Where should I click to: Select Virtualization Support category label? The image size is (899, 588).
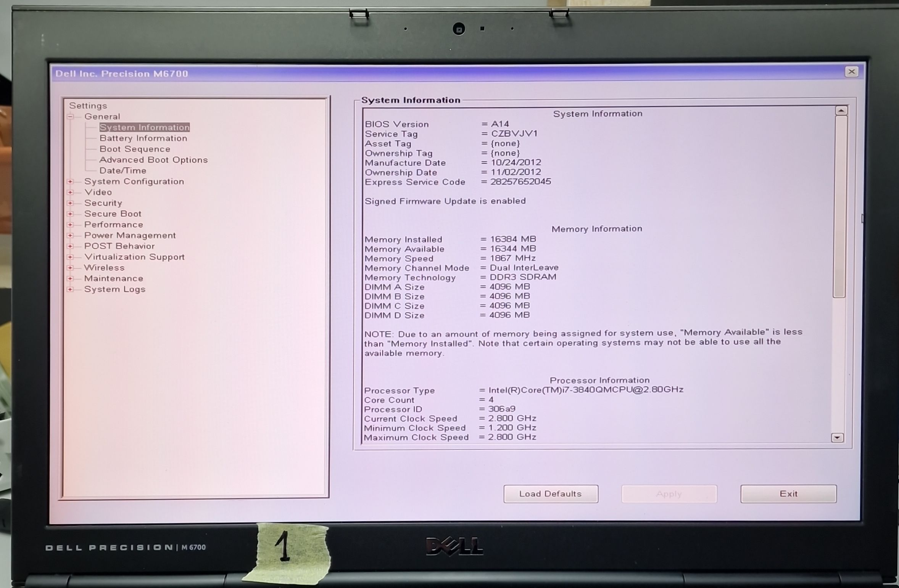[x=134, y=257]
